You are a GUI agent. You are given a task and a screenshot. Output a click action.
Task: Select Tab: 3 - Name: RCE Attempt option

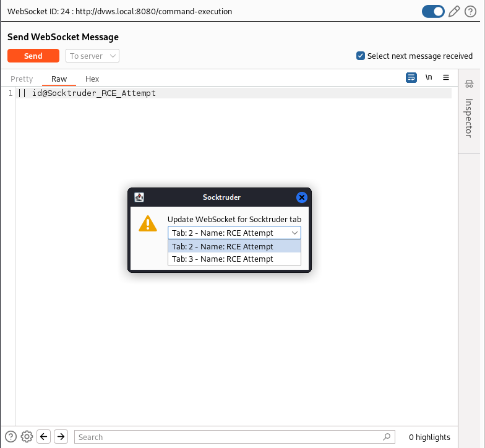click(234, 259)
